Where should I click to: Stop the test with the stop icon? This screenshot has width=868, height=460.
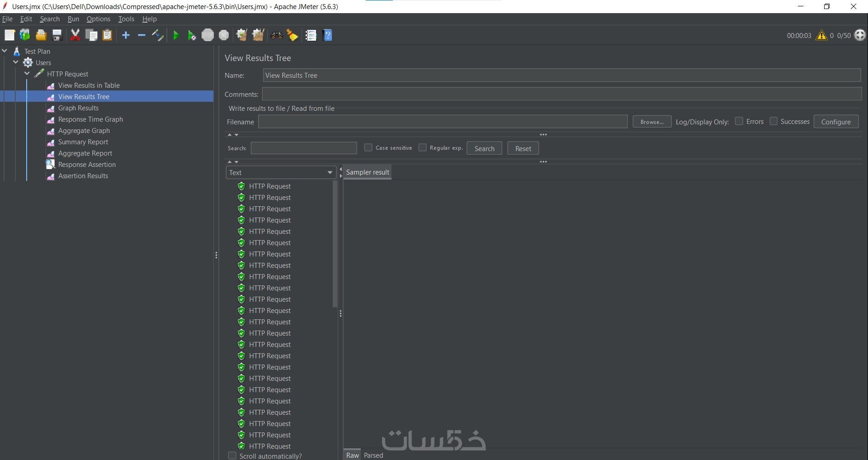[x=208, y=35]
